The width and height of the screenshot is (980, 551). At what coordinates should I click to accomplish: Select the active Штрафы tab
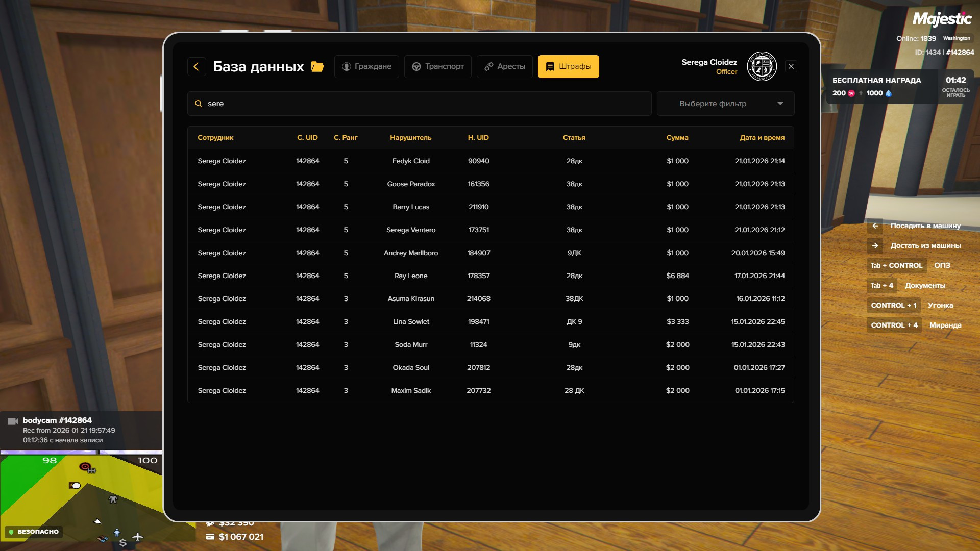[x=568, y=66]
